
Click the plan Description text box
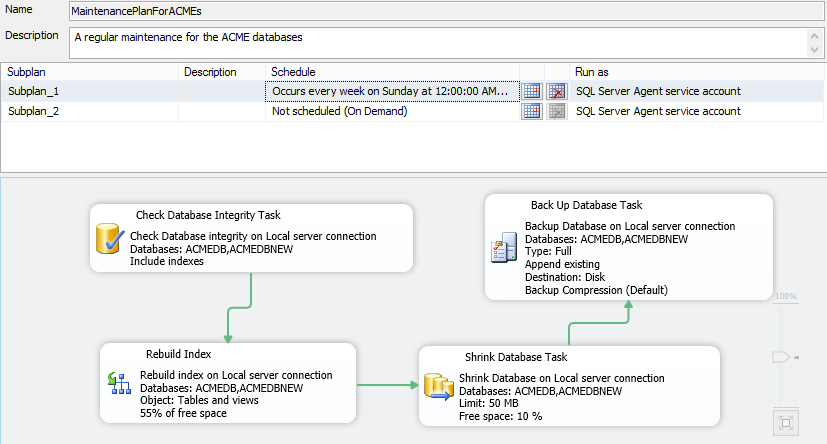tap(446, 43)
